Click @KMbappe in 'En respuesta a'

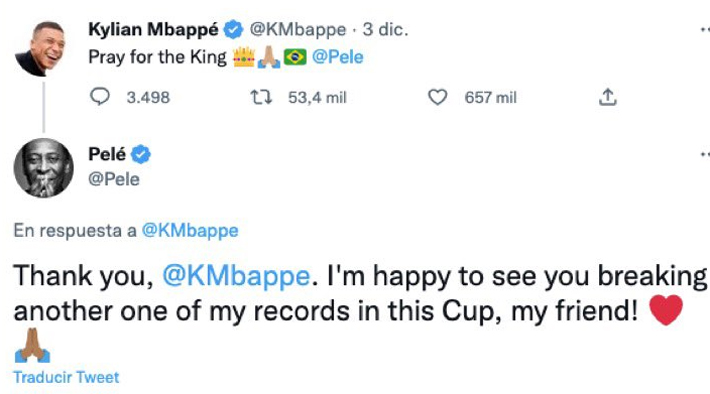[x=190, y=231]
